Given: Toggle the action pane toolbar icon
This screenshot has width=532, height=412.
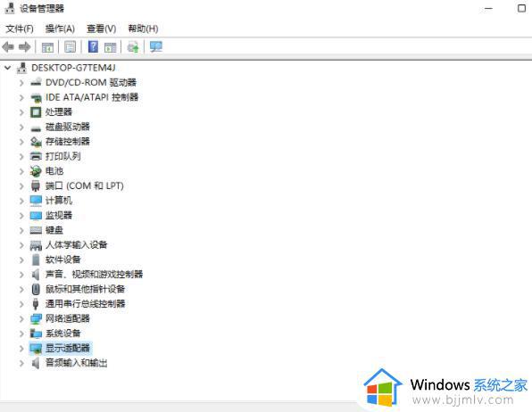Looking at the screenshot, I should [110, 47].
